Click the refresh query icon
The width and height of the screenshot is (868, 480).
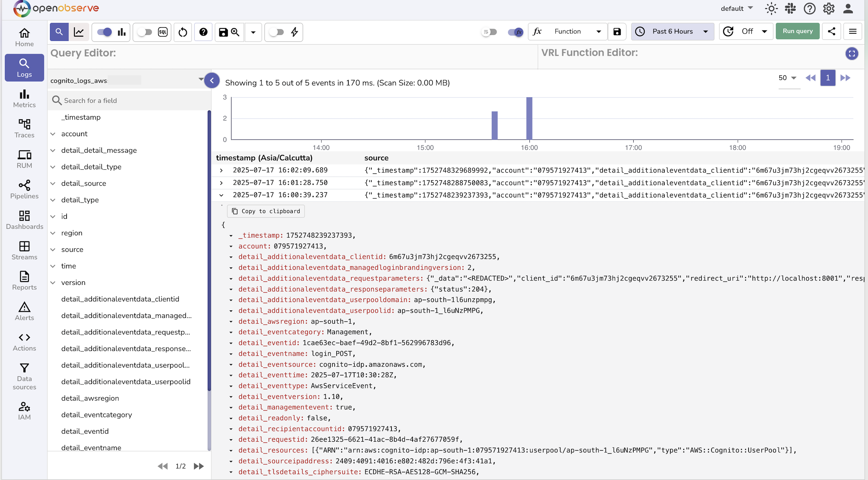[183, 32]
